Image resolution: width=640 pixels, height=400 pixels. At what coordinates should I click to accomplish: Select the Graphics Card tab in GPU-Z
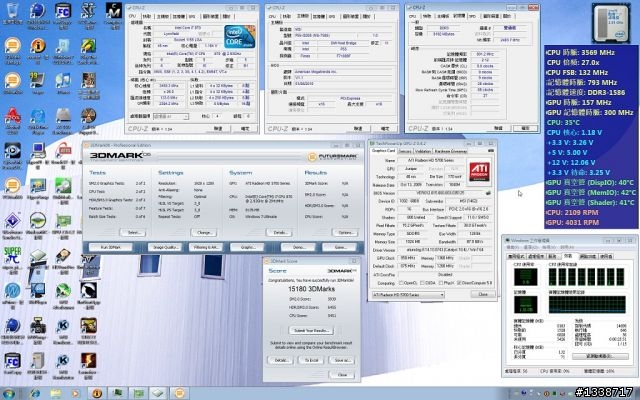(384, 151)
